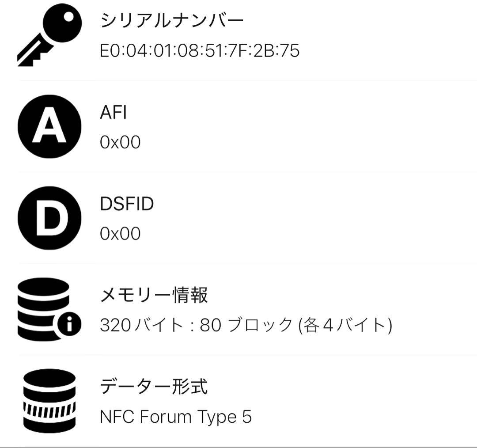Select the シリアルナンバー heading

click(171, 21)
